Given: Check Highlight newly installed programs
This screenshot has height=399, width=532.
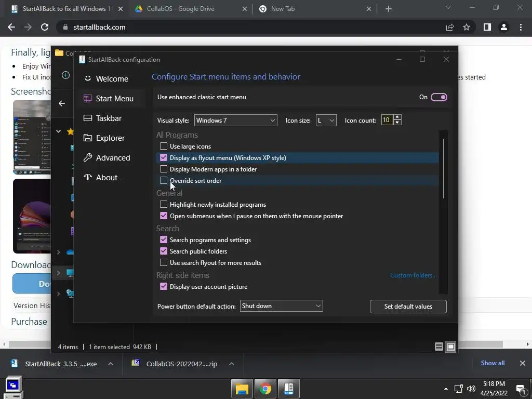Looking at the screenshot, I should 164,205.
